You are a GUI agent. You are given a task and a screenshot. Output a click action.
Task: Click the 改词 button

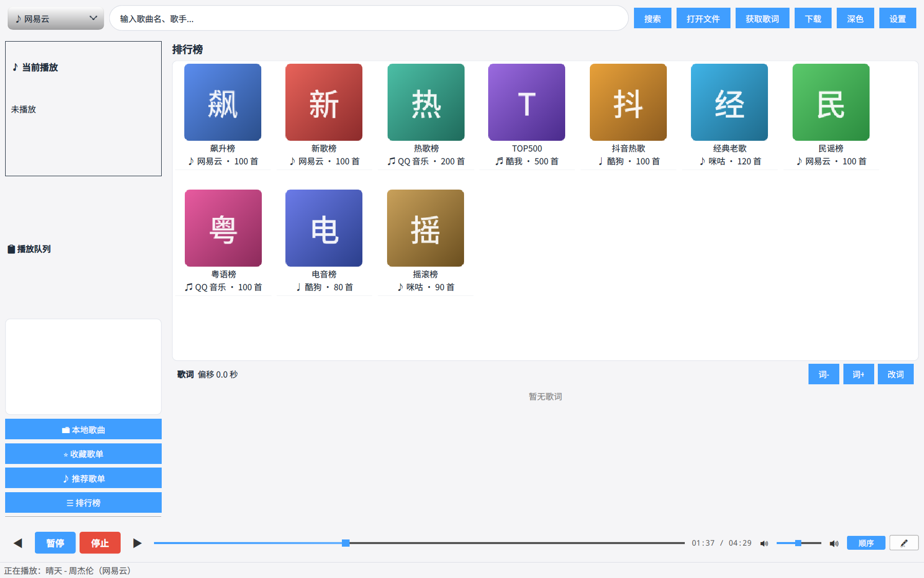tap(896, 374)
